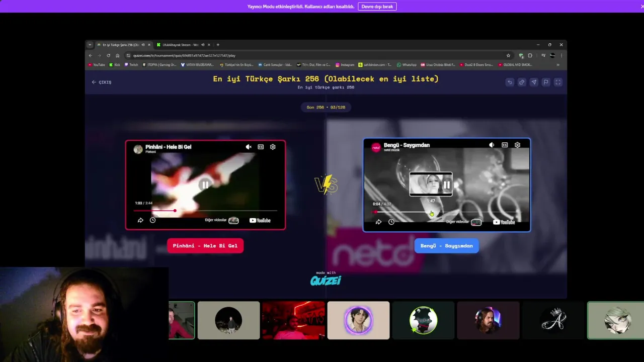Viewport: 644px width, 362px height.
Task: Reload the quizei page
Action: [x=108, y=55]
